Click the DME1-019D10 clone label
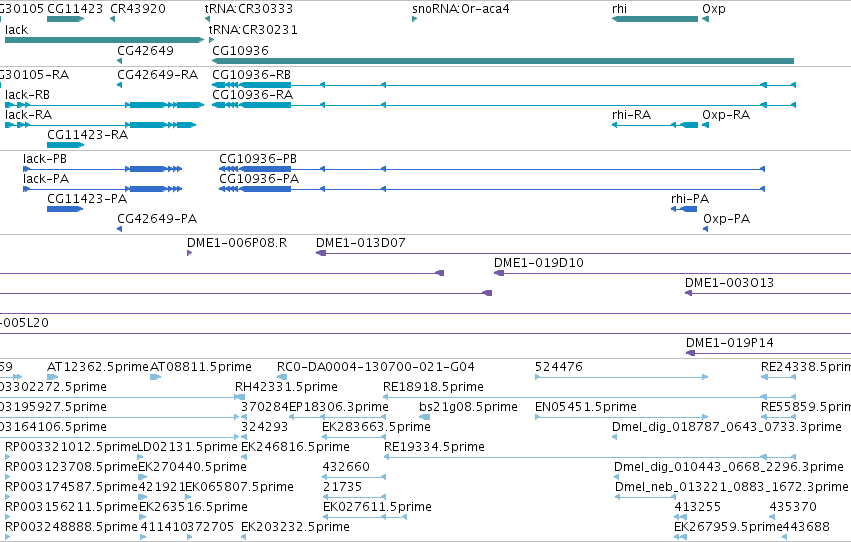This screenshot has height=542, width=851. pyautogui.click(x=538, y=263)
